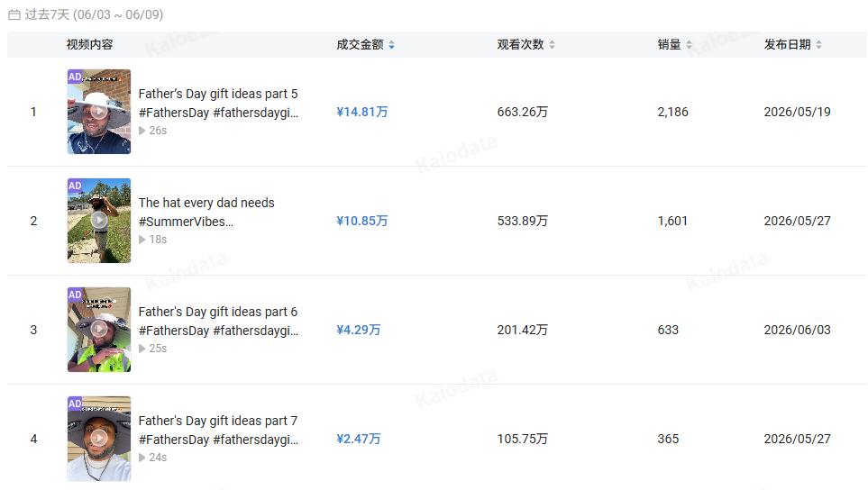Play the Father's Day gift ideas part 6 video
Screen dimensions: 868x490
click(x=99, y=330)
